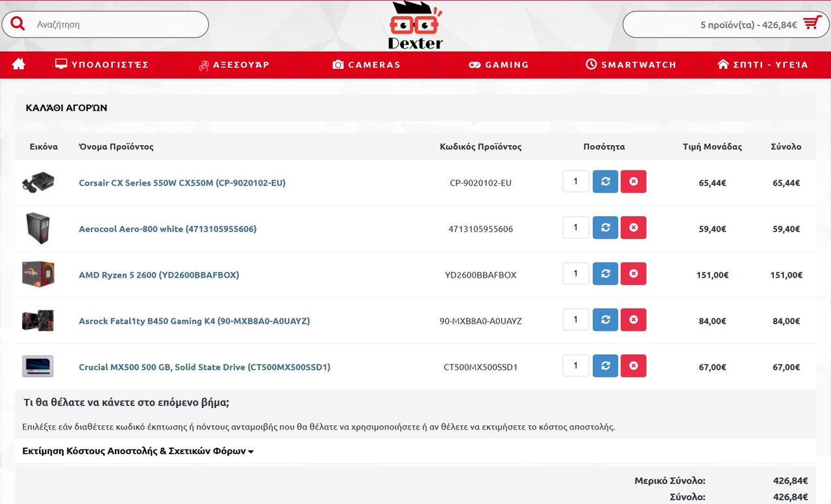The image size is (831, 504).
Task: Expand Εκτίμηση Κόστους Αποστολής & Σχετικών Φόρων
Action: [138, 451]
